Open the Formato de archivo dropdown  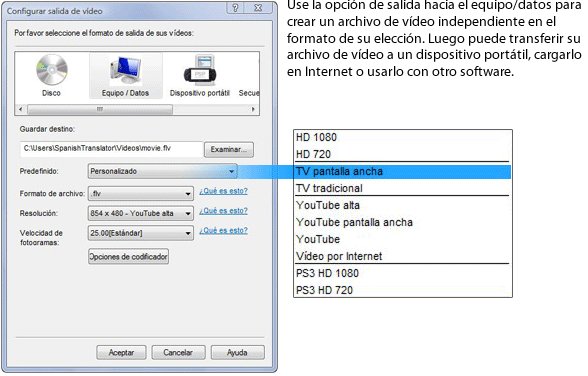[x=141, y=194]
